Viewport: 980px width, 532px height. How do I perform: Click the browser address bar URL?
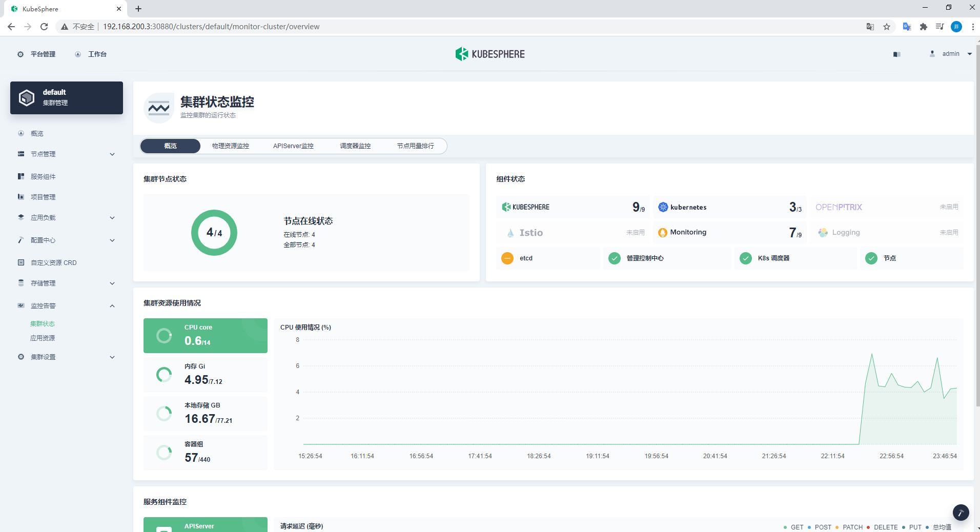[211, 27]
